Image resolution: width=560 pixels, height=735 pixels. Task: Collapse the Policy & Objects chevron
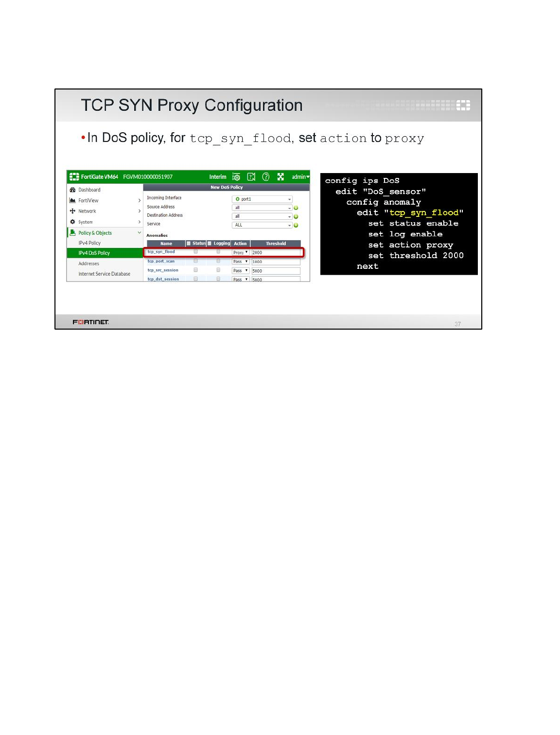pyautogui.click(x=140, y=233)
